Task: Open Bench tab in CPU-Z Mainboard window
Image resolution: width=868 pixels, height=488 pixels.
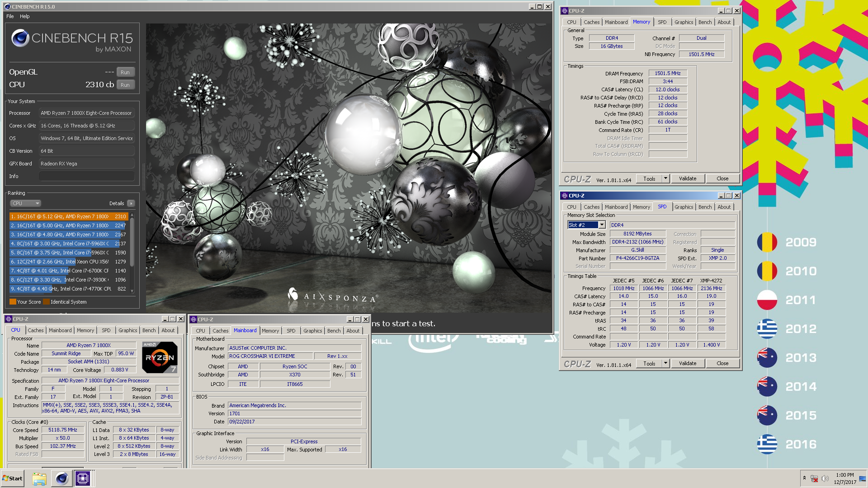Action: [x=334, y=331]
